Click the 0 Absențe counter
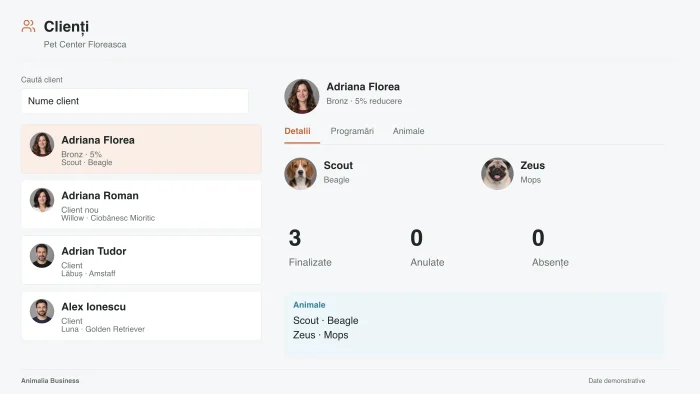 coord(550,248)
